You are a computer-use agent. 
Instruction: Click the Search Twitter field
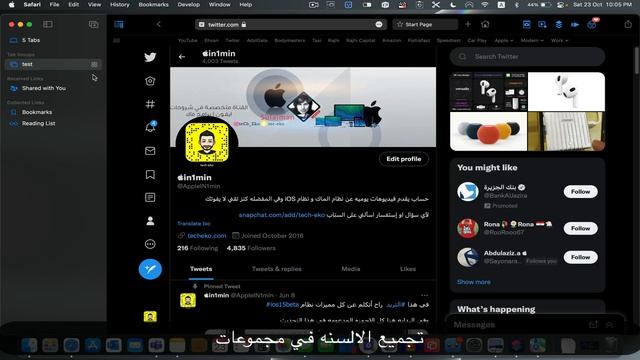tap(527, 57)
